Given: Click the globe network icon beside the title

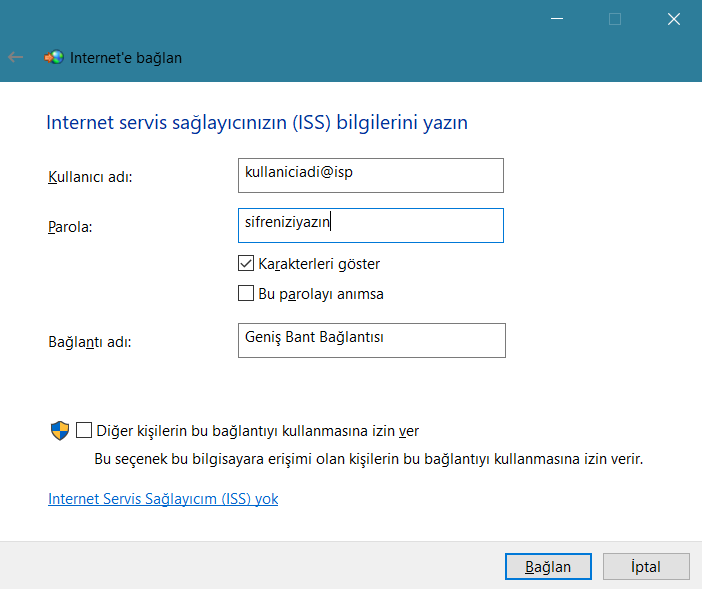Looking at the screenshot, I should click(53, 58).
